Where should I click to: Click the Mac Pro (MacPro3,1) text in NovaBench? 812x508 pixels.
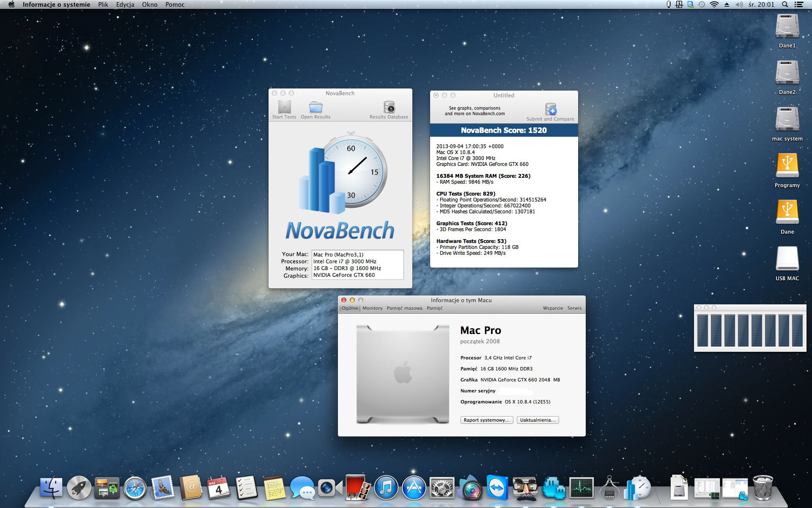(338, 255)
